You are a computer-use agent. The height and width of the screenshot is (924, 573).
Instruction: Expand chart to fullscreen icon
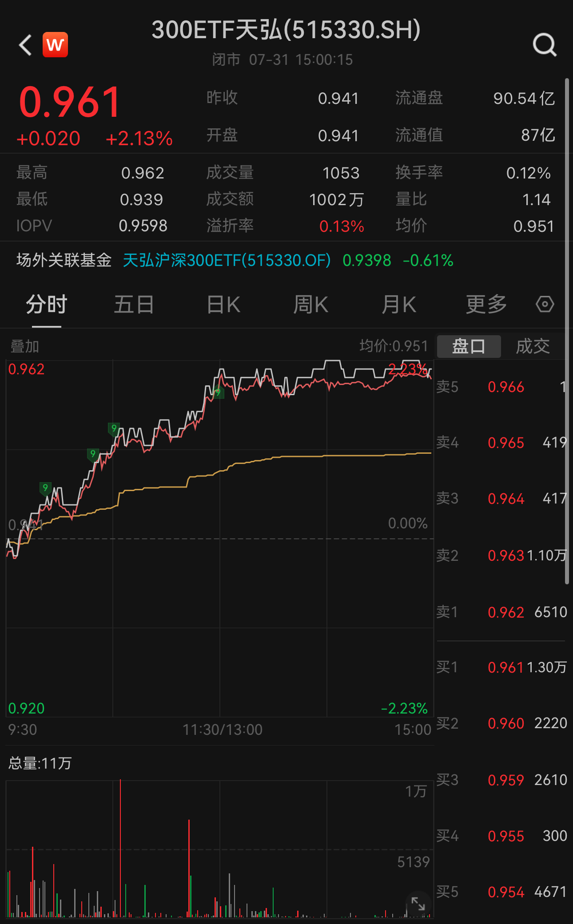click(x=418, y=903)
